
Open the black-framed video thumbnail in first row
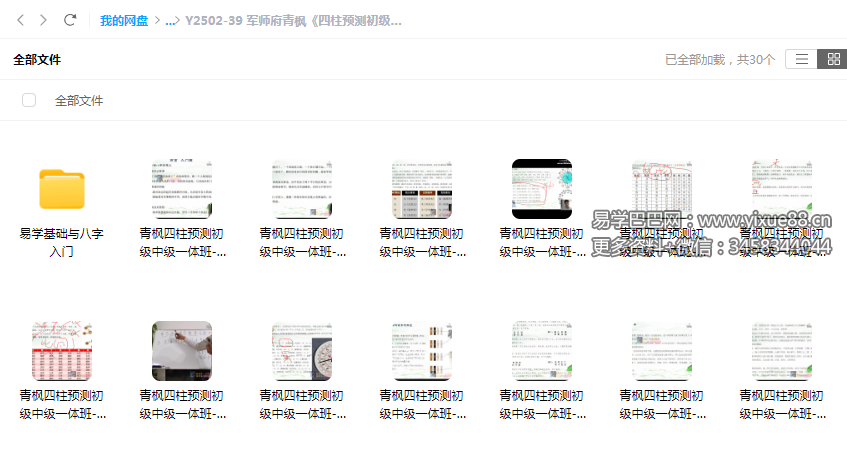(542, 189)
